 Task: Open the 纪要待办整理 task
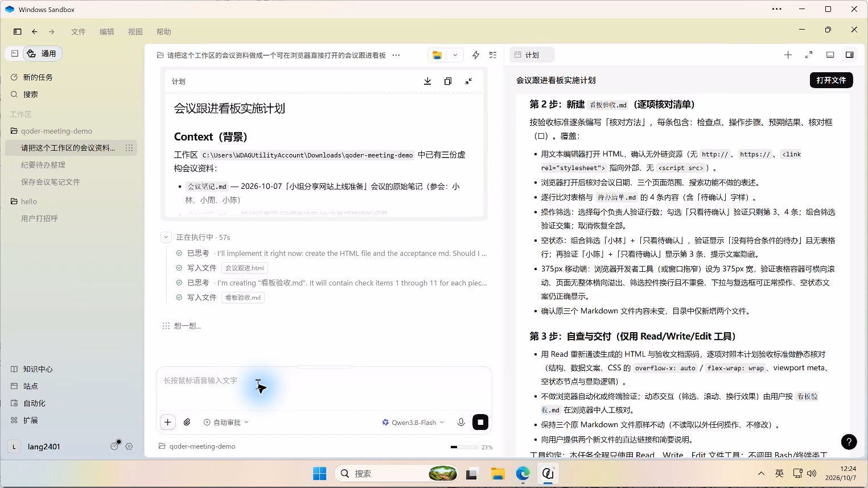pos(43,165)
